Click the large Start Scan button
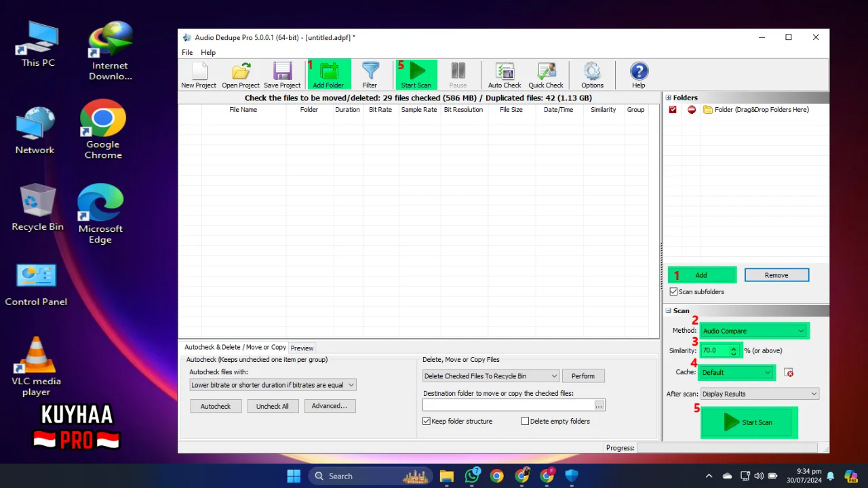868x488 pixels. pos(749,422)
